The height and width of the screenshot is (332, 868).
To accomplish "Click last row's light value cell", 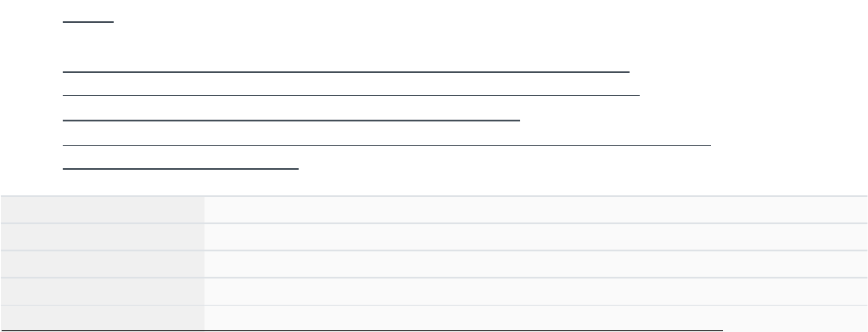I will pyautogui.click(x=535, y=318).
